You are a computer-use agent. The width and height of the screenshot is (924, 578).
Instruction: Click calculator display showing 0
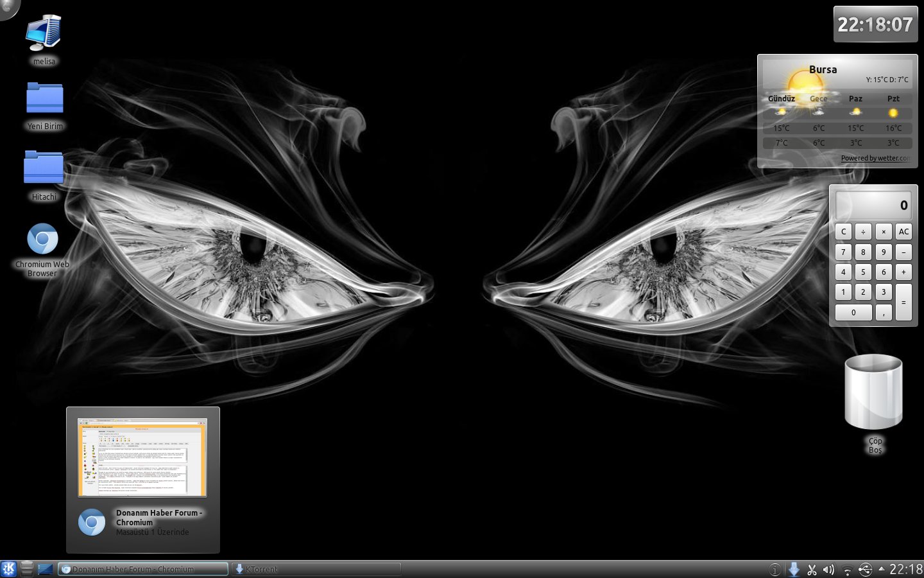click(x=873, y=206)
